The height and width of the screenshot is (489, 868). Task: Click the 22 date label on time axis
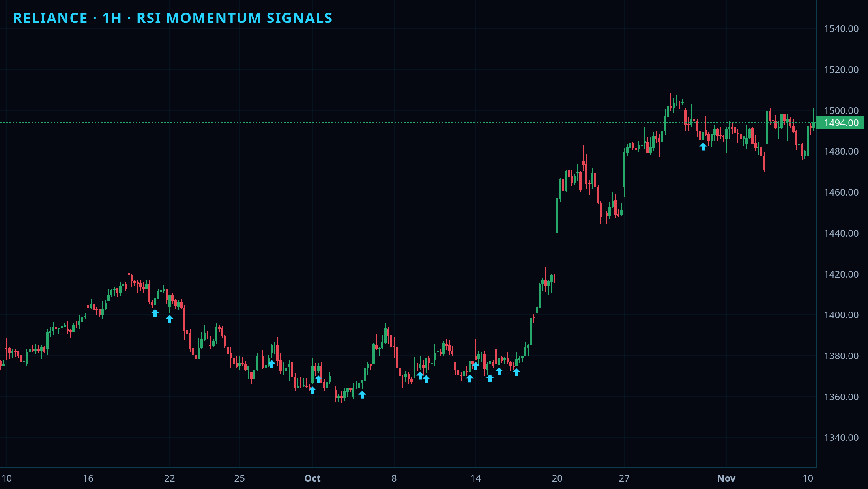(170, 478)
